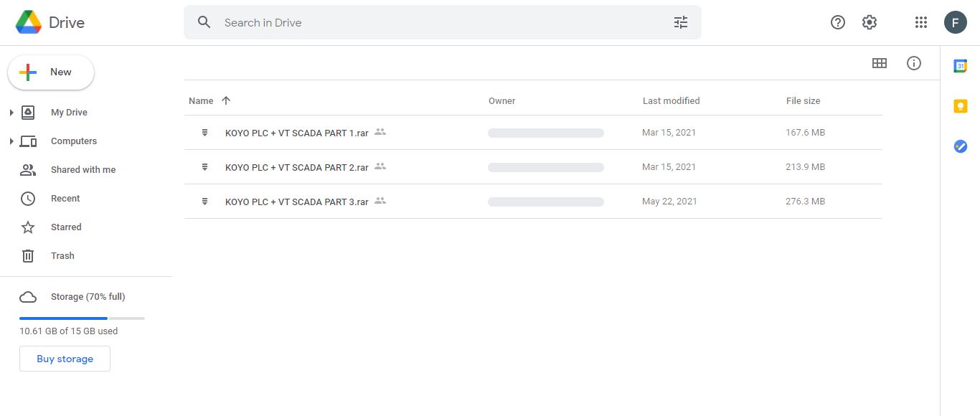Image resolution: width=980 pixels, height=416 pixels.
Task: Expand the My Drive tree item
Action: [x=11, y=112]
